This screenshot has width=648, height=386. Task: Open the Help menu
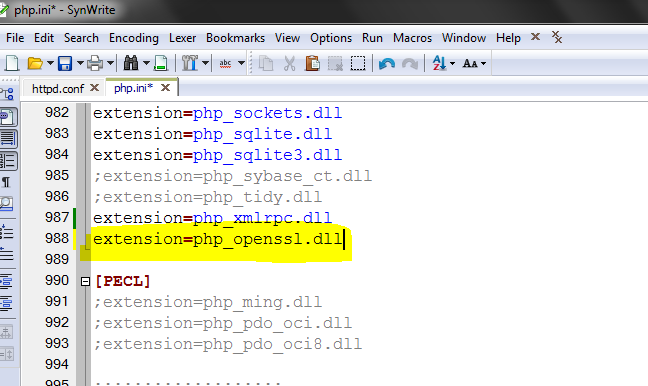coord(508,38)
